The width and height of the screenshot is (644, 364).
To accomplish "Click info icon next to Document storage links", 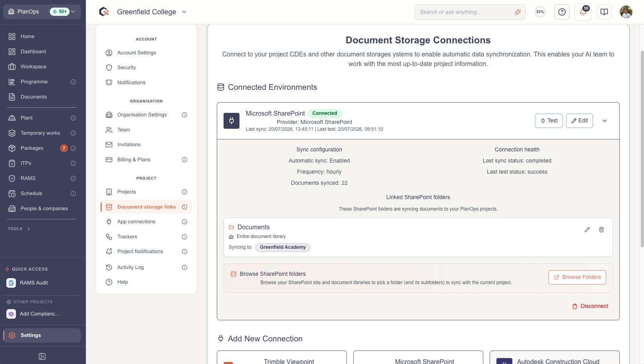I will pyautogui.click(x=185, y=207).
